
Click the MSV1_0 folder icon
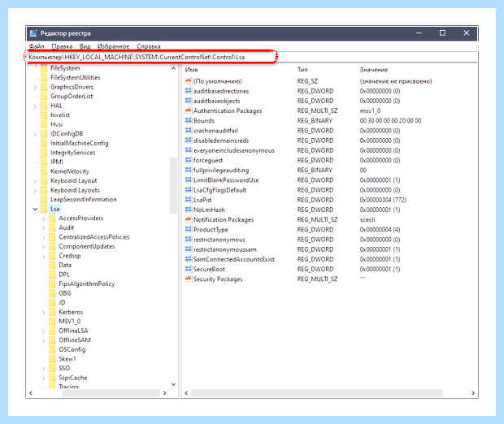pos(52,321)
